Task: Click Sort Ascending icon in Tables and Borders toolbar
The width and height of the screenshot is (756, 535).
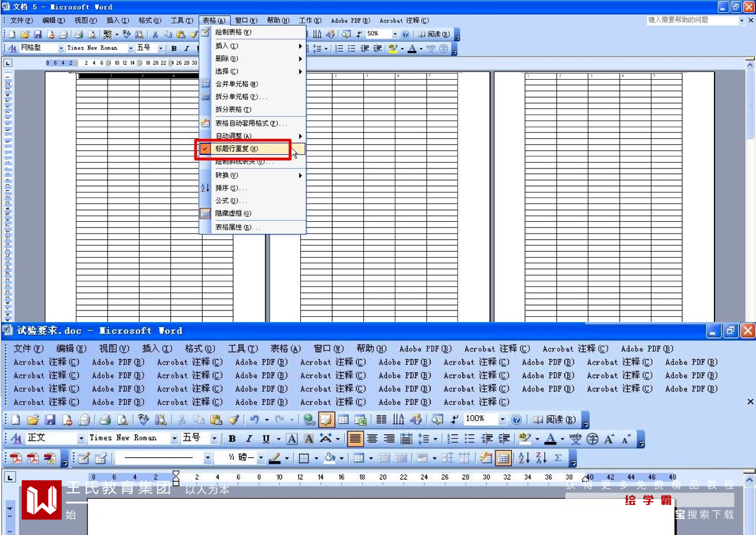Action: 523,458
